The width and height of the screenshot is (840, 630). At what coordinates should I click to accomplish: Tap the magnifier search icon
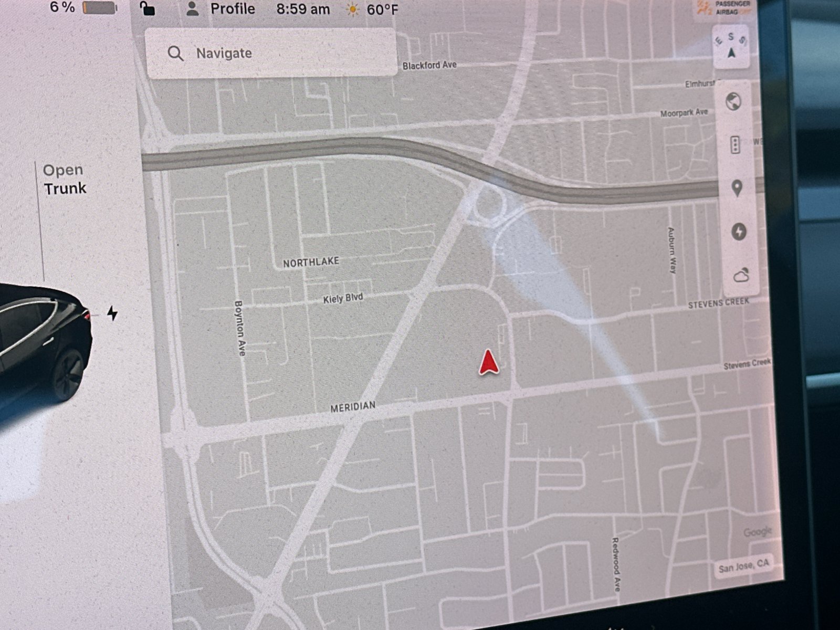[x=176, y=53]
